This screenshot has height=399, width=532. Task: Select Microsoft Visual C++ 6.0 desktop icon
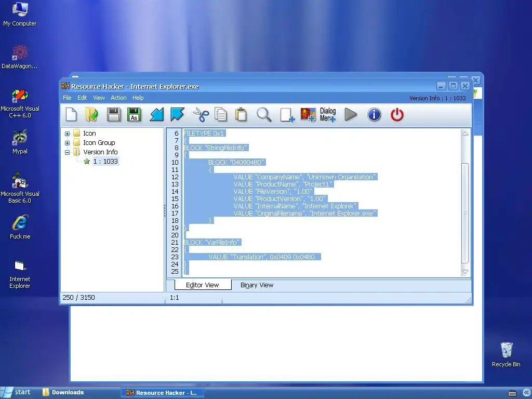(20, 103)
